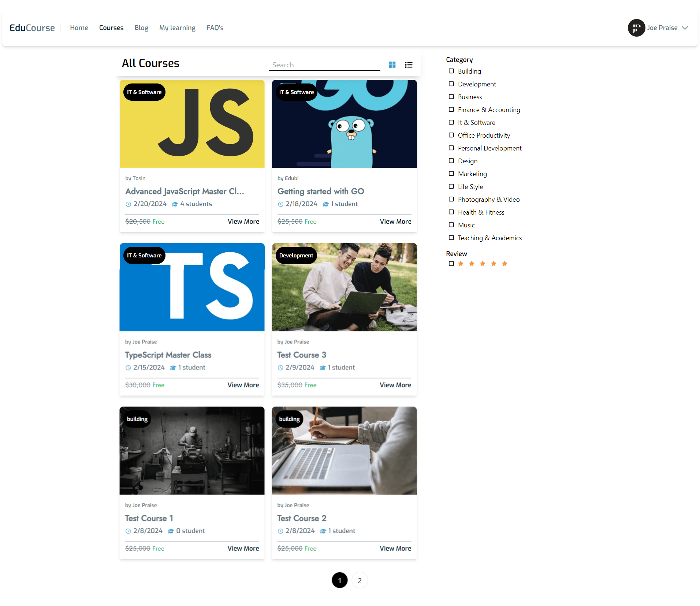Go to page 2 of courses
The width and height of the screenshot is (700, 606).
click(360, 580)
